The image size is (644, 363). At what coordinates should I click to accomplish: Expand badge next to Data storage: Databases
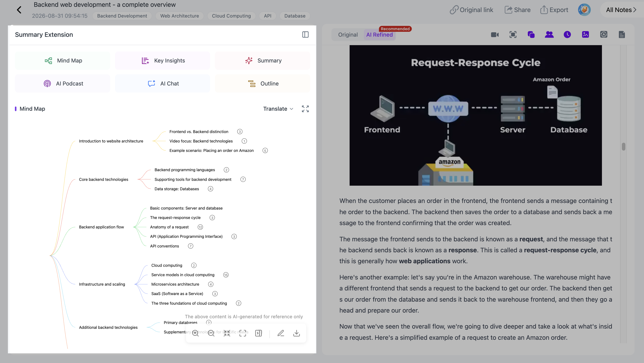(210, 189)
